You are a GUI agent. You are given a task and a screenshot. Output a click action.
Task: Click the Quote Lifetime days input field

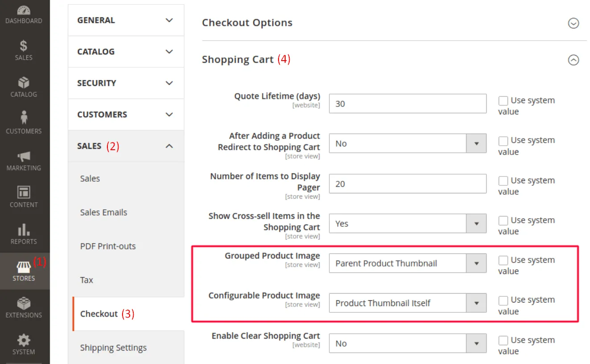point(407,104)
